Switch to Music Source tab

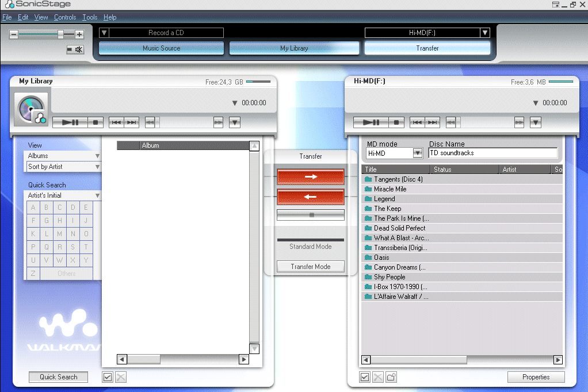pyautogui.click(x=161, y=48)
